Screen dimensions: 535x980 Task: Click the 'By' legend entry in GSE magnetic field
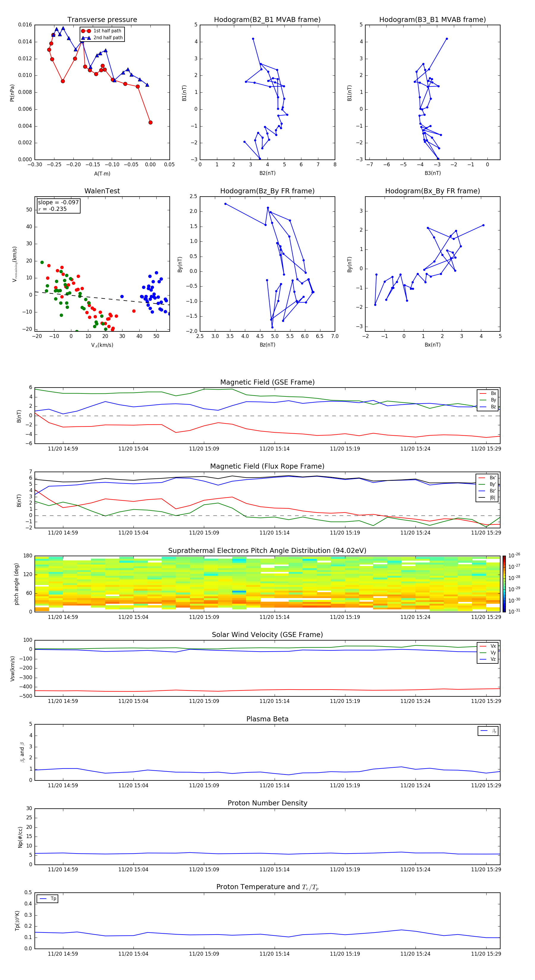tap(488, 400)
